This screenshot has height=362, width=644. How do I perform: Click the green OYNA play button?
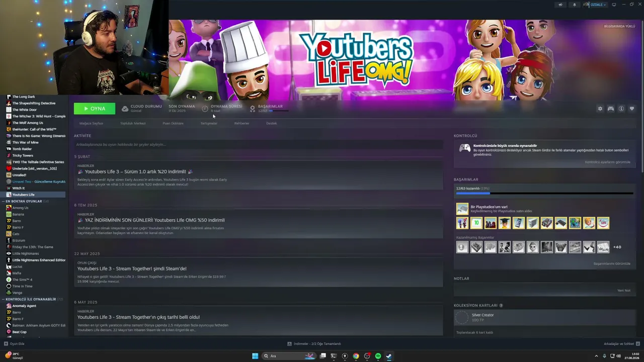pos(95,109)
